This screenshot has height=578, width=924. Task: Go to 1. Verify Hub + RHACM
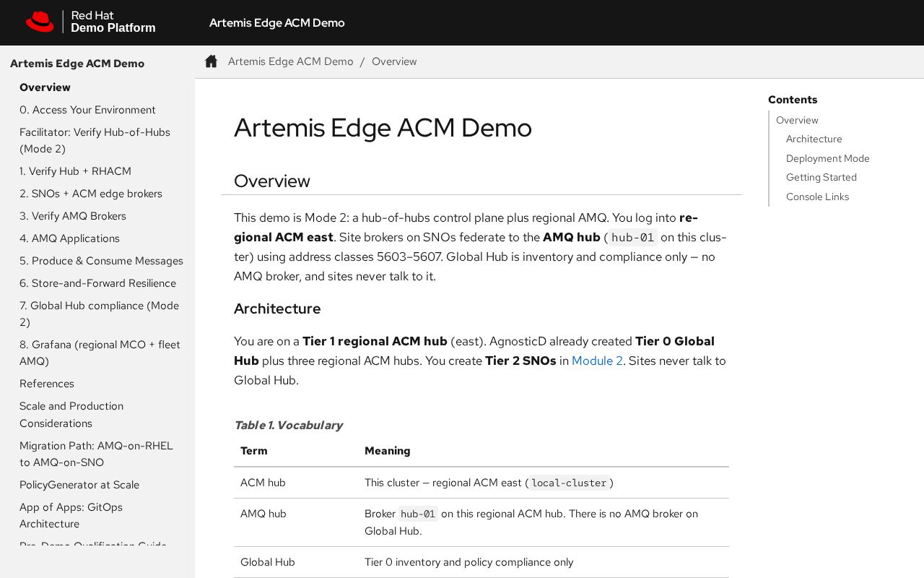click(x=75, y=171)
